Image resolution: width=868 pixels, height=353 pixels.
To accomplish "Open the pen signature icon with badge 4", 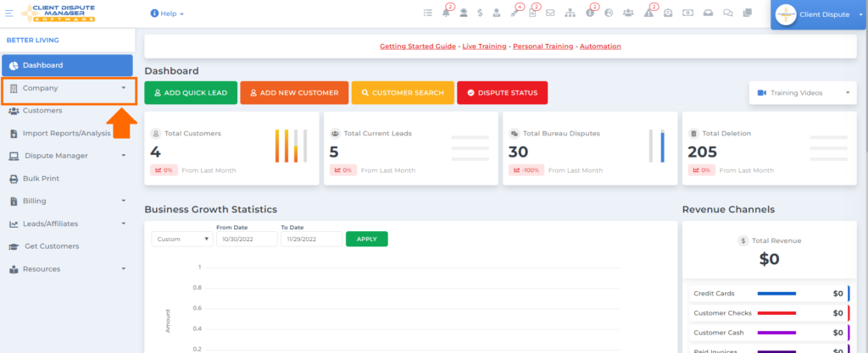I will pos(514,14).
